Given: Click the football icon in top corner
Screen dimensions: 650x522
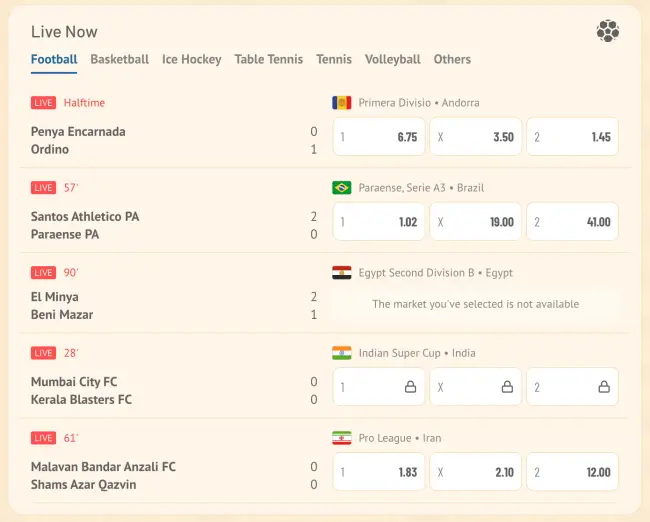Looking at the screenshot, I should 608,31.
